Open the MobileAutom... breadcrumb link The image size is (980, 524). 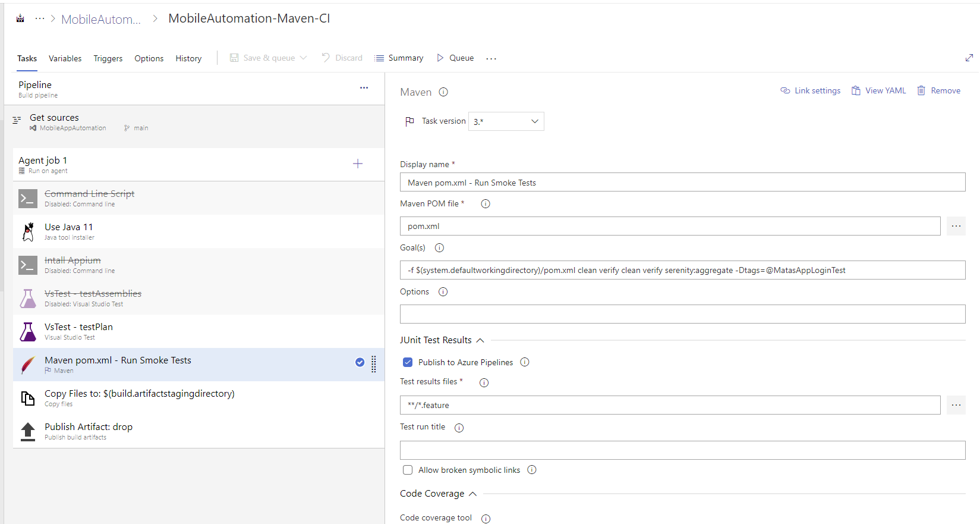point(101,19)
